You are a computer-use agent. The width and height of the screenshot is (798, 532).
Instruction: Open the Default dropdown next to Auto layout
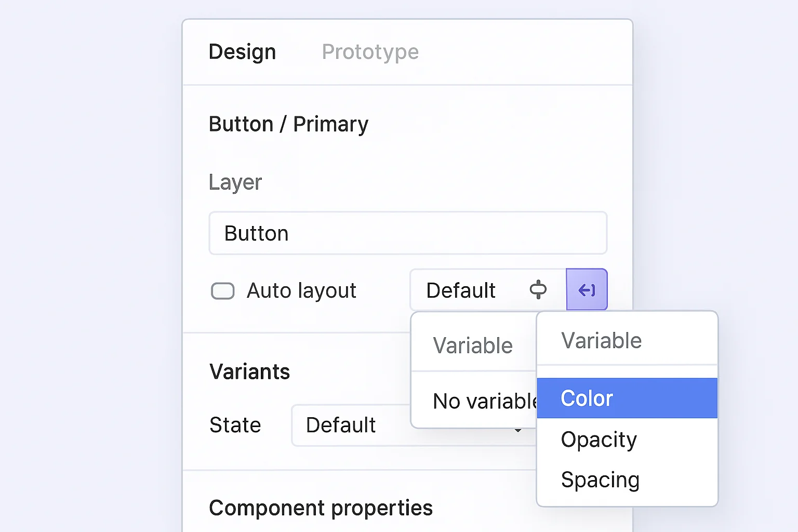coord(461,290)
